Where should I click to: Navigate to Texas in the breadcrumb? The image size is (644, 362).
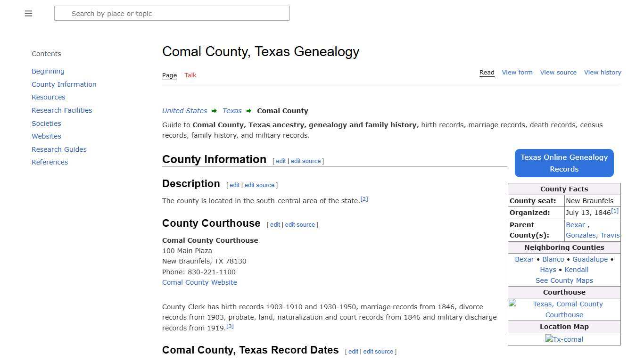pos(231,110)
